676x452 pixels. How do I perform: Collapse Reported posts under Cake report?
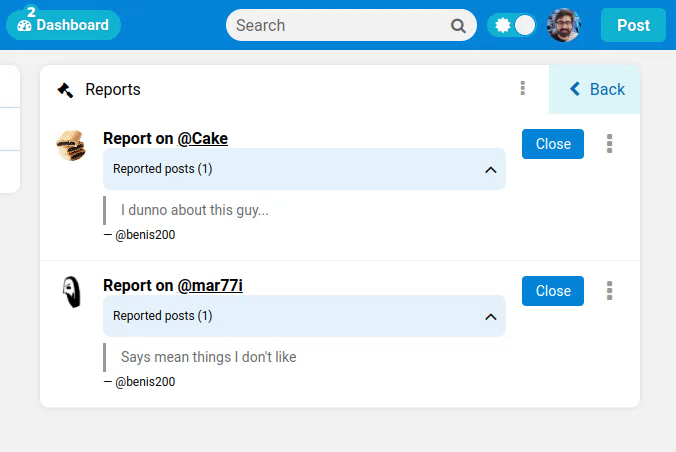[490, 170]
